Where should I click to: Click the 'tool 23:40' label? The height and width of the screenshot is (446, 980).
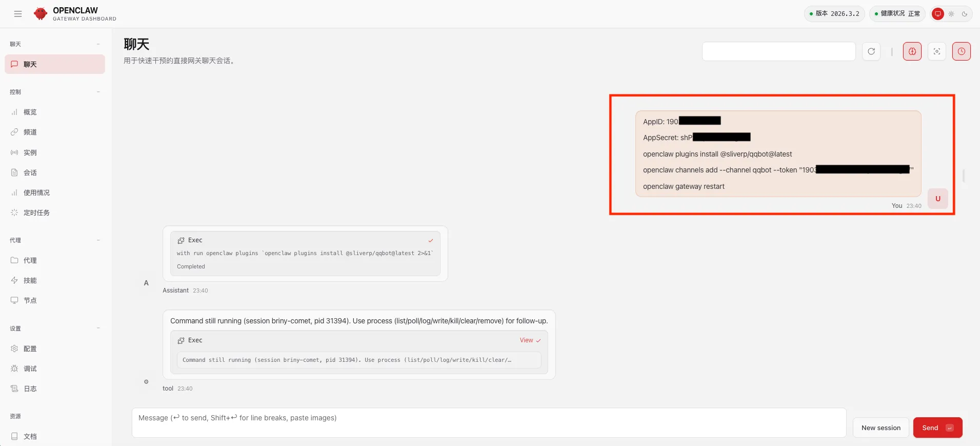pos(177,389)
